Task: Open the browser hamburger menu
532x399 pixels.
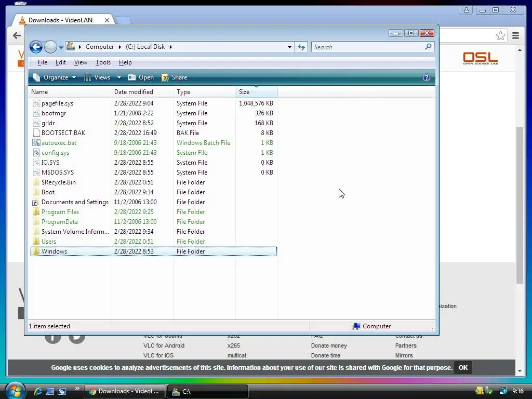Action: (x=515, y=36)
